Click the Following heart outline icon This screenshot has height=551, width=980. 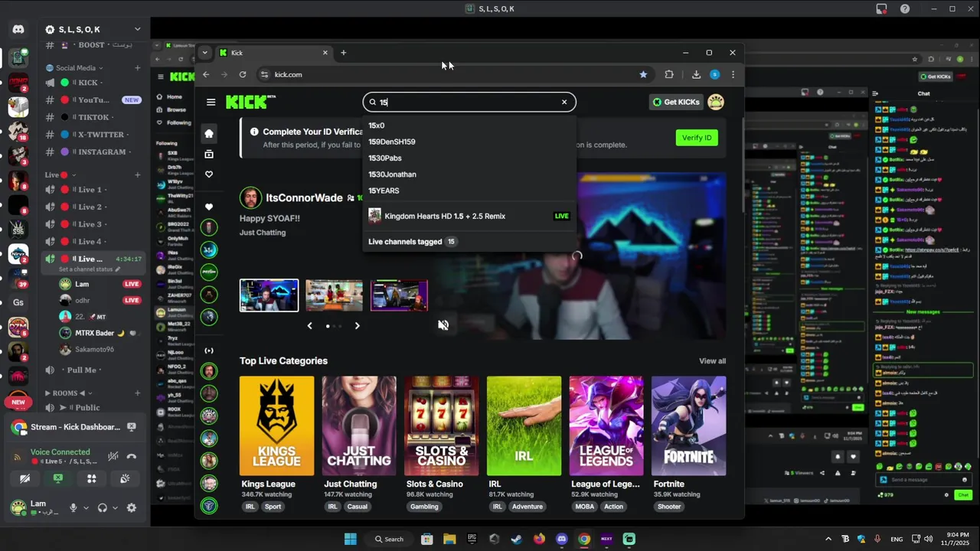[x=209, y=174]
